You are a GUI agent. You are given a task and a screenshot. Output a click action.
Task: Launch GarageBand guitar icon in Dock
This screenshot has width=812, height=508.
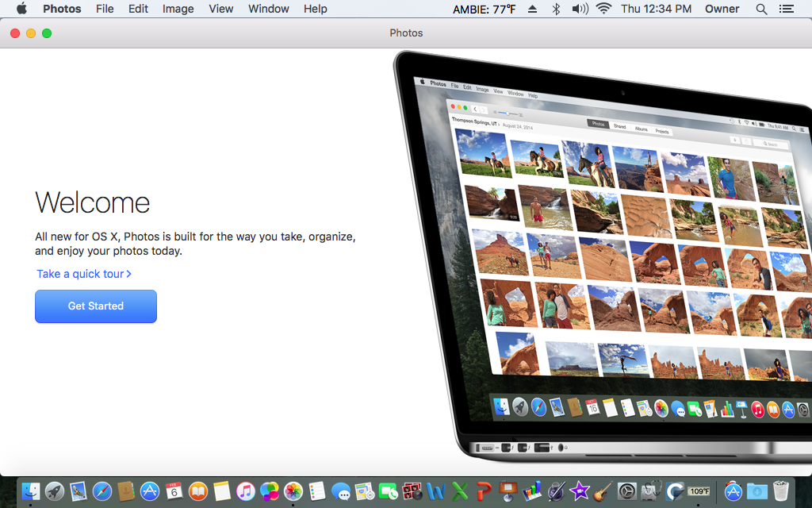point(603,491)
